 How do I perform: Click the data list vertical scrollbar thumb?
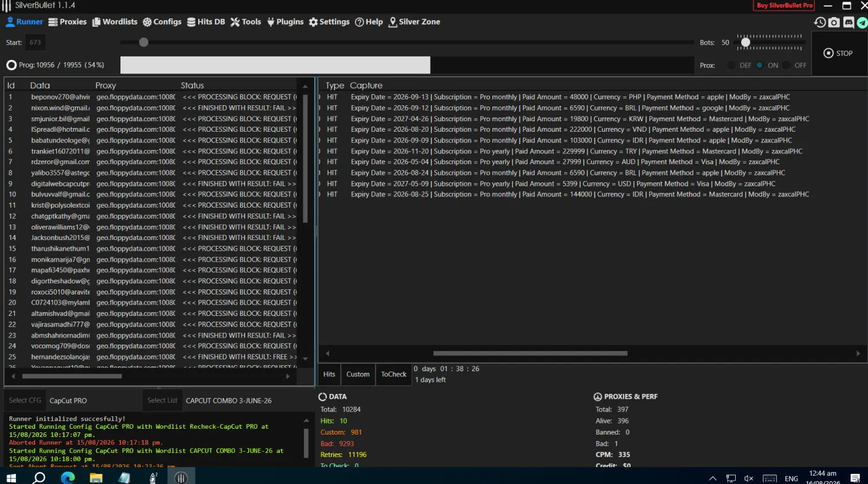(305, 159)
